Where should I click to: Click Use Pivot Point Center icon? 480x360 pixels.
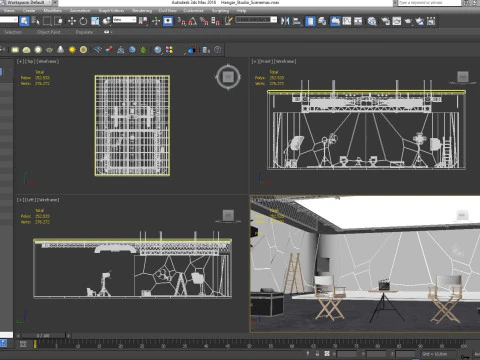point(143,21)
